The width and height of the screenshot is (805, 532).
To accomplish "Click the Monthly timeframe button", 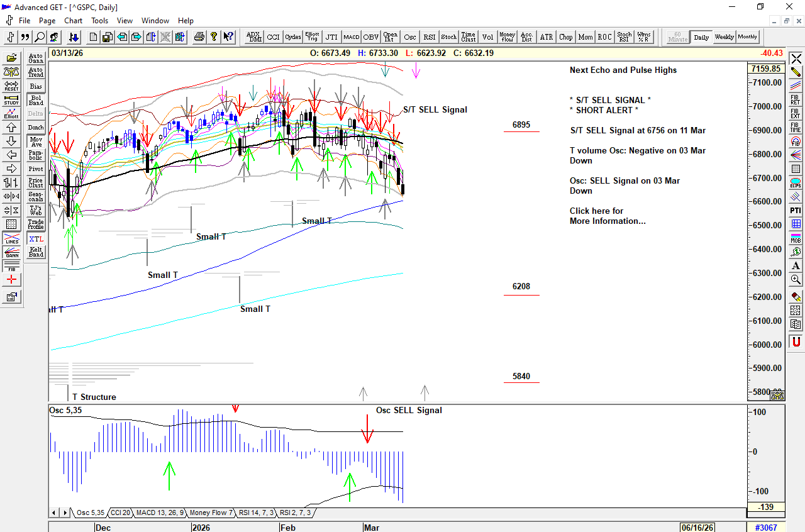I will coord(747,37).
